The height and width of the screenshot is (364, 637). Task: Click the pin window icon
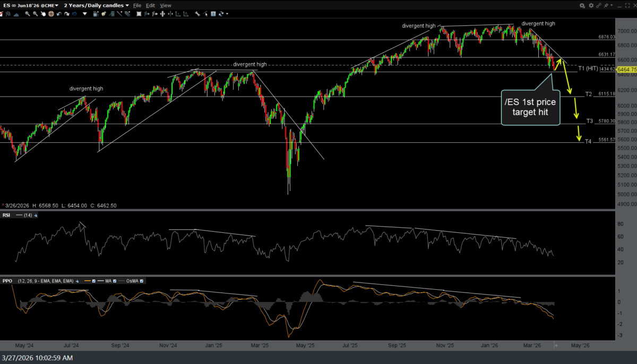(606, 5)
